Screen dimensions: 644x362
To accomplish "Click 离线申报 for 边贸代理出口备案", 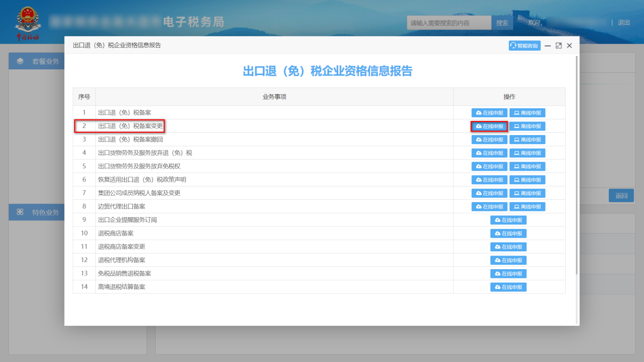I will pos(527,206).
